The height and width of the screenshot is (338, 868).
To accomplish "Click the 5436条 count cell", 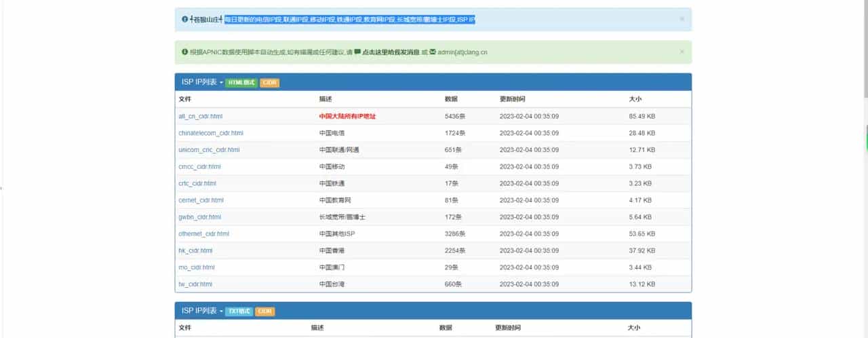I will click(455, 116).
